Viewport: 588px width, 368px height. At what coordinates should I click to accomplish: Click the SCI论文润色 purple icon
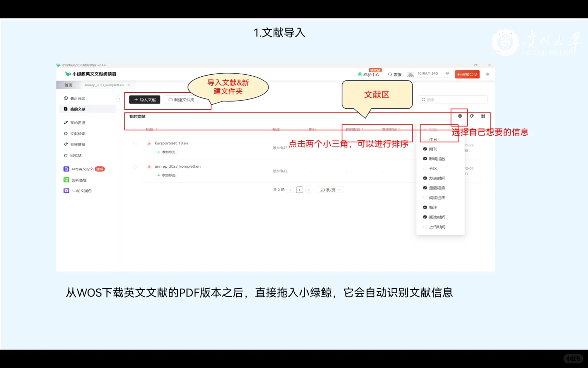pyautogui.click(x=66, y=191)
